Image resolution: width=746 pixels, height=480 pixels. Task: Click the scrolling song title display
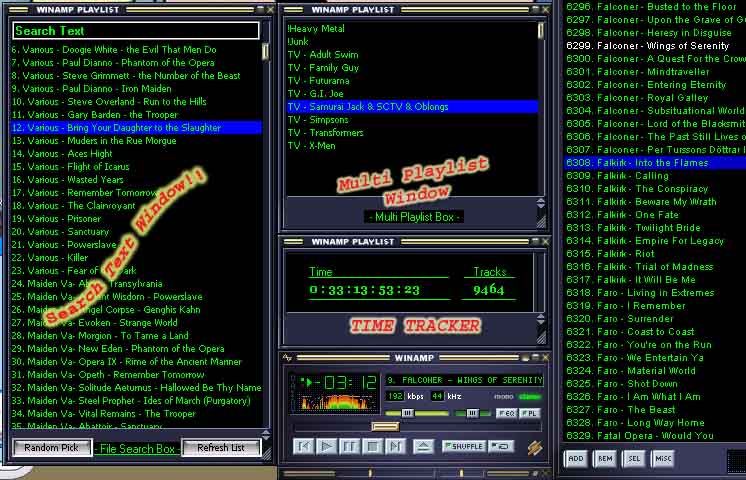(464, 380)
